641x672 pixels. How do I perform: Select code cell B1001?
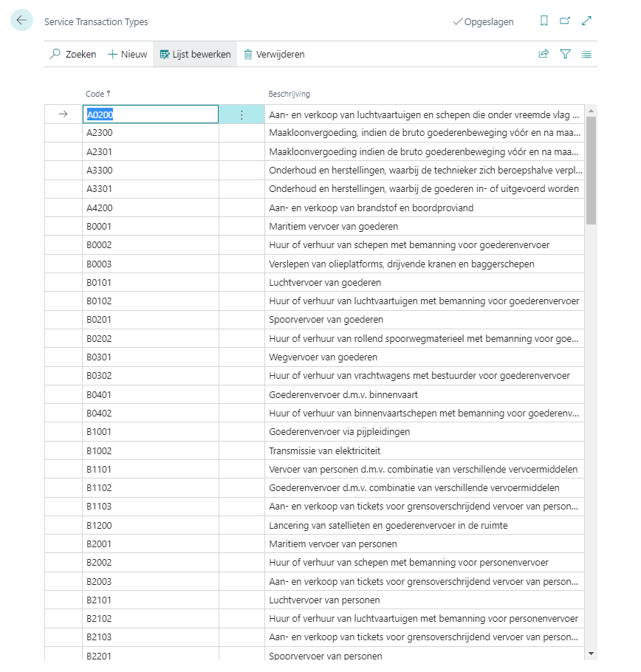151,432
